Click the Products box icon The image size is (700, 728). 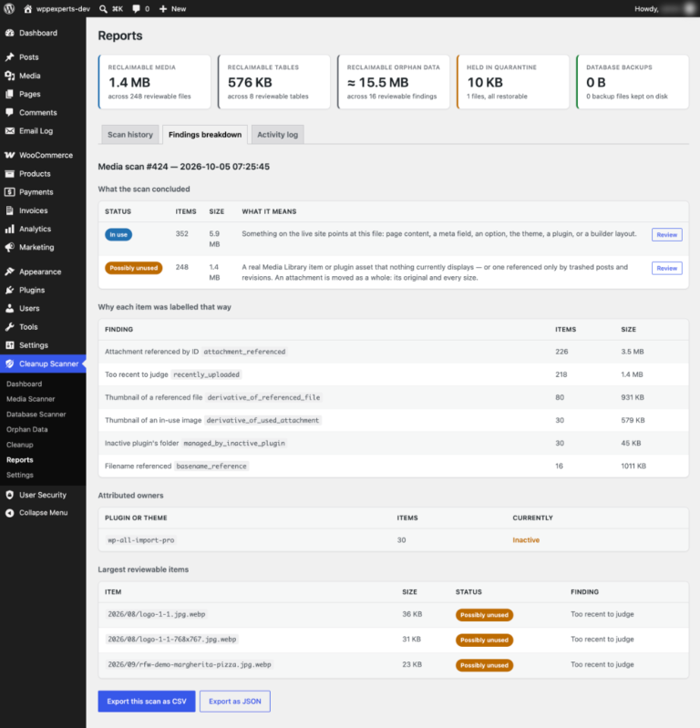click(10, 174)
